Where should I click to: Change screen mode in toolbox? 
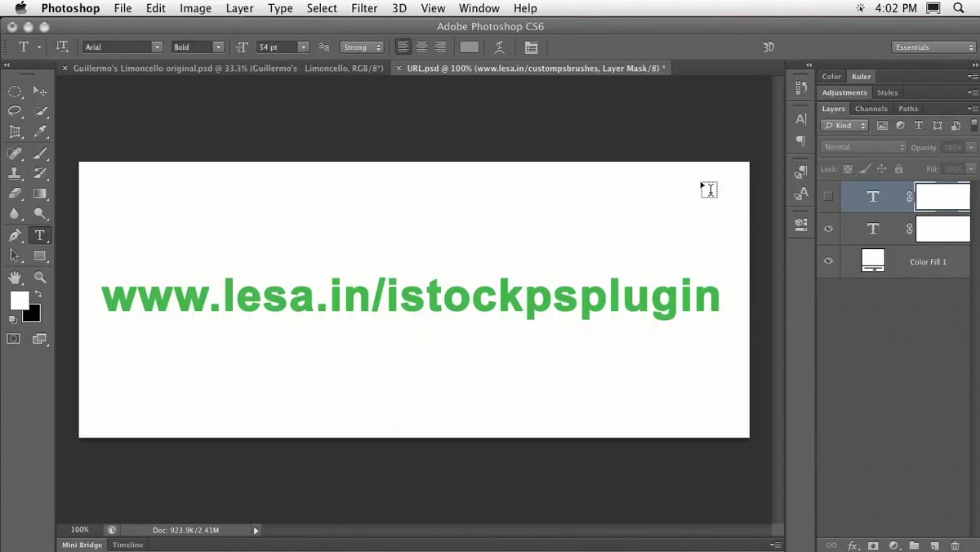point(39,339)
